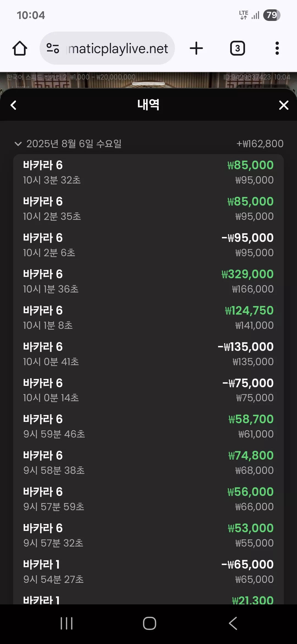
Task: Select the ₩124,750 entry at 10시 1분 8초
Action: (148, 318)
